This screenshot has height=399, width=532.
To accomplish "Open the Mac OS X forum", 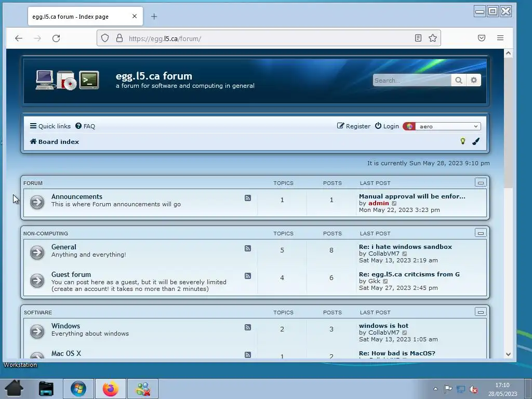I will click(66, 353).
